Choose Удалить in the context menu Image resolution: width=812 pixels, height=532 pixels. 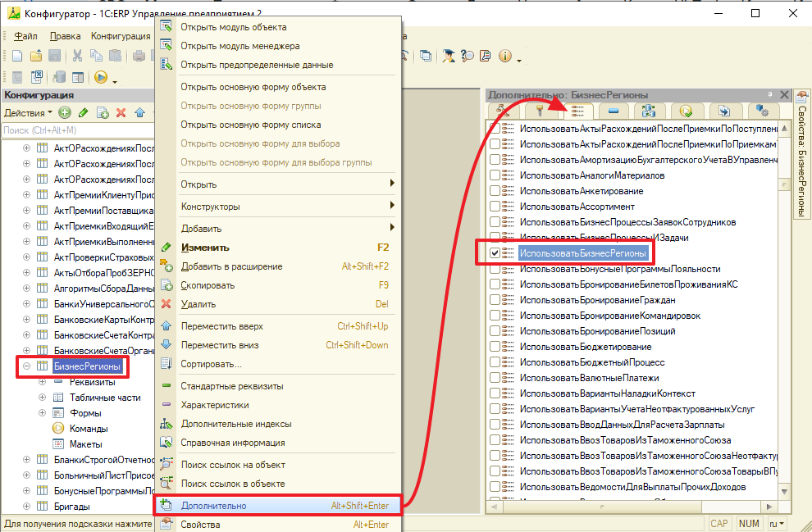(278, 304)
